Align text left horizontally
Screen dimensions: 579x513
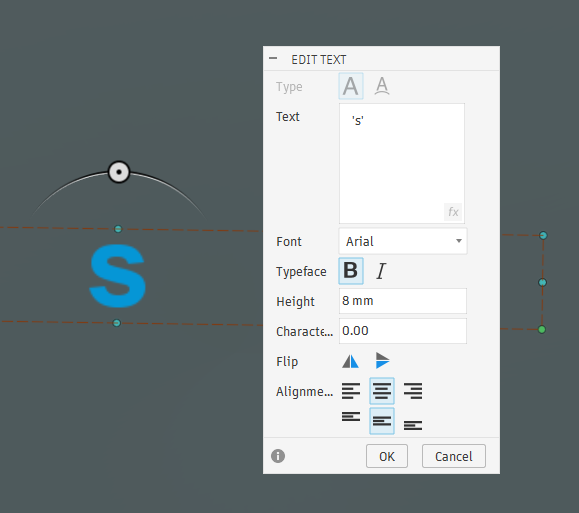click(351, 391)
